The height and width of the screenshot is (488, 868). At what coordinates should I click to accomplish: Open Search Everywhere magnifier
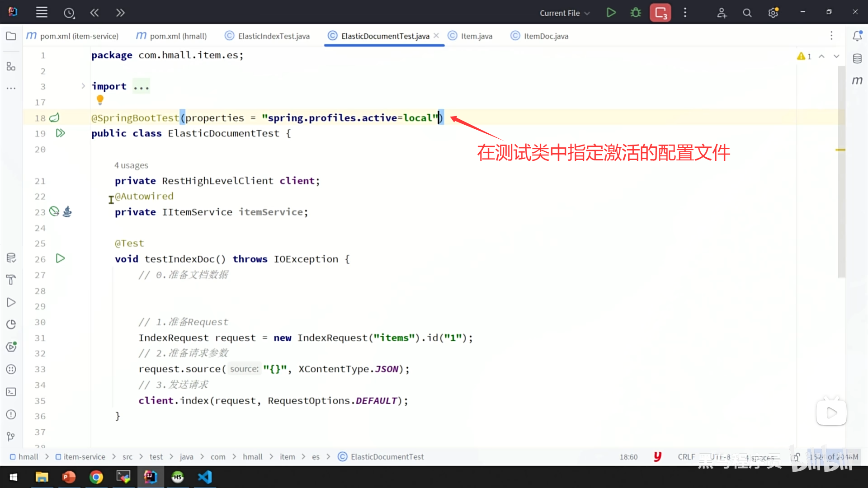[x=747, y=13]
